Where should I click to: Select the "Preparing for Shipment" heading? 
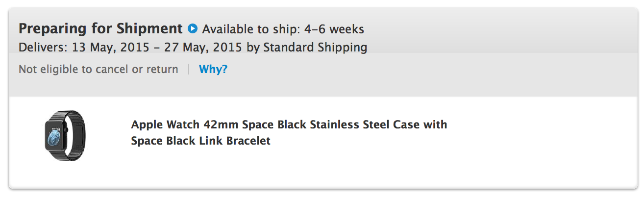[x=100, y=29]
